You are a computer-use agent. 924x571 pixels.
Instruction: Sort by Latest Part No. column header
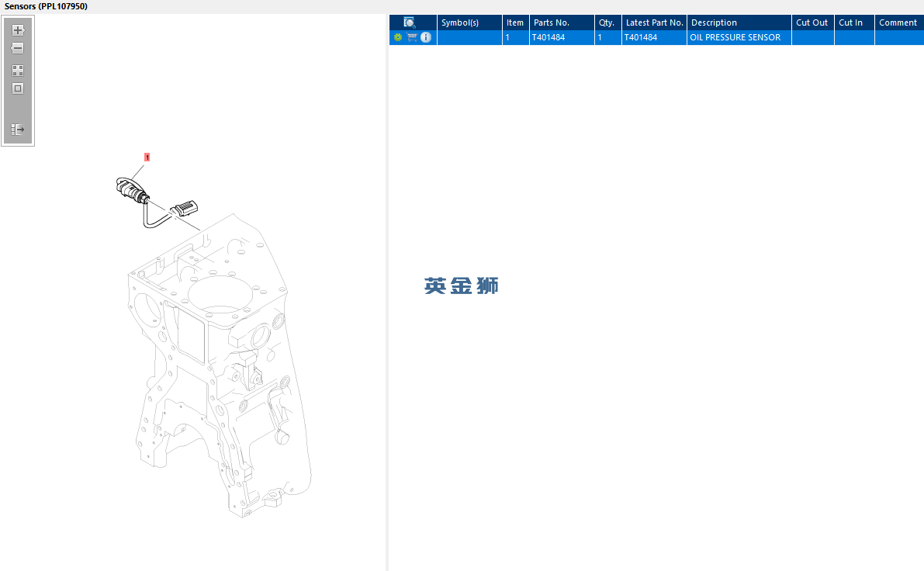pyautogui.click(x=654, y=22)
